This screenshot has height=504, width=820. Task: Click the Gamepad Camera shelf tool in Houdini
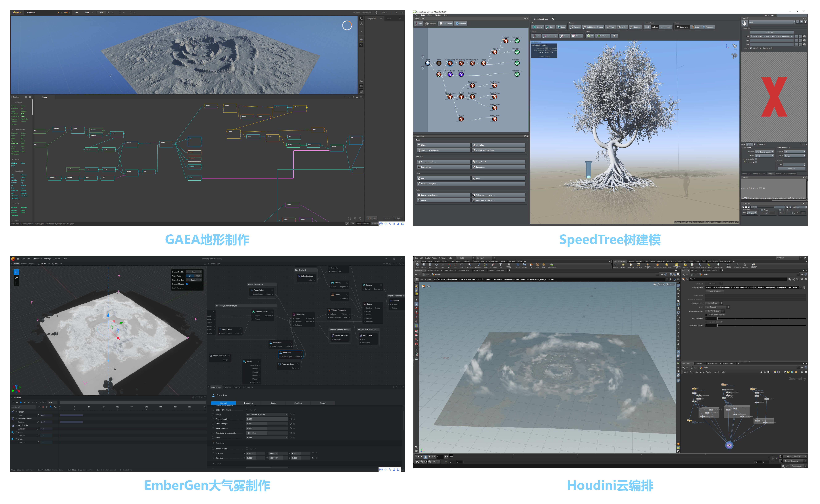pyautogui.click(x=754, y=266)
